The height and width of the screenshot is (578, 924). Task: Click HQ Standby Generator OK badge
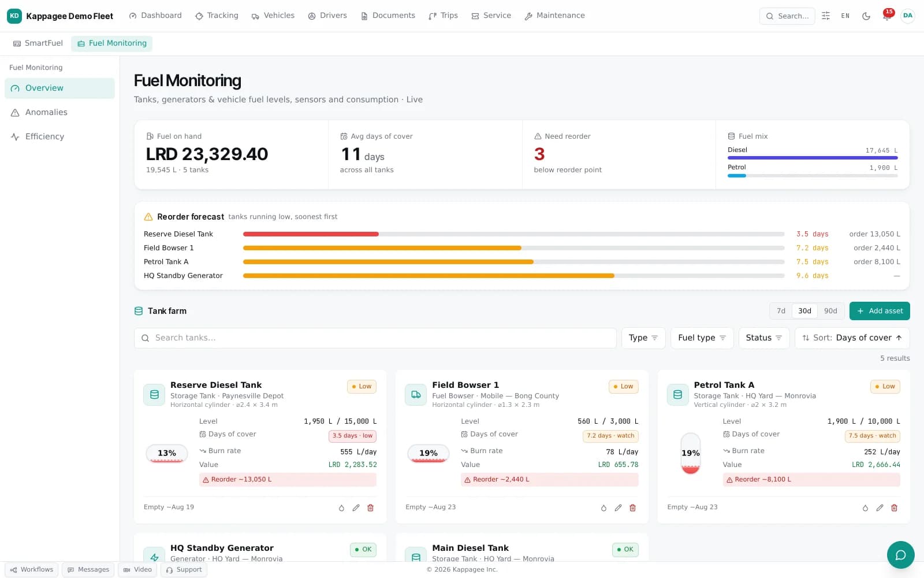tap(363, 550)
